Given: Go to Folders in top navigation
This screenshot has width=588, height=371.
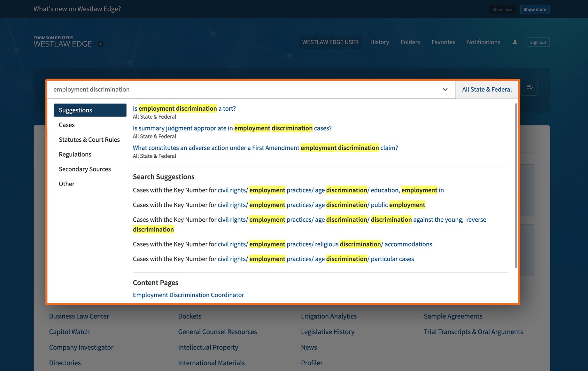Looking at the screenshot, I should (410, 42).
